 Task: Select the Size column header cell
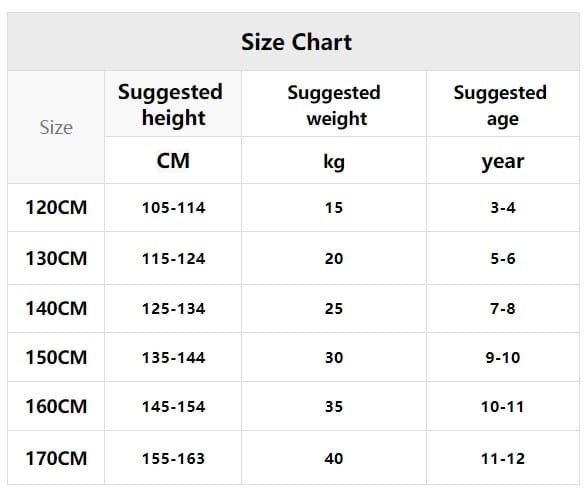point(56,127)
